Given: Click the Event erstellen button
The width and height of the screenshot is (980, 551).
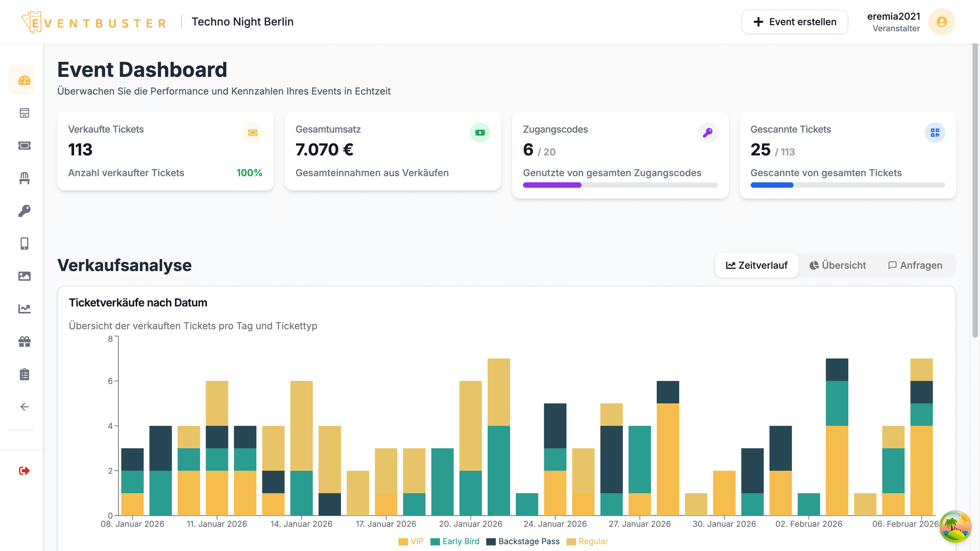Looking at the screenshot, I should [794, 22].
